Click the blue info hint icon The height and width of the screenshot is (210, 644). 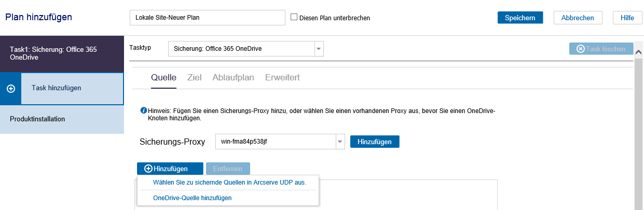click(x=144, y=111)
